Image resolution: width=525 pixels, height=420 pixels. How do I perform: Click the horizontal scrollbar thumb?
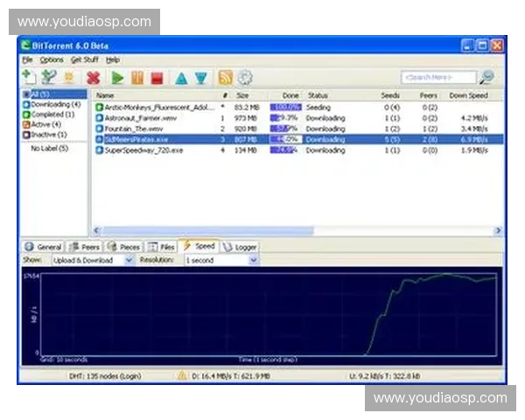207,230
